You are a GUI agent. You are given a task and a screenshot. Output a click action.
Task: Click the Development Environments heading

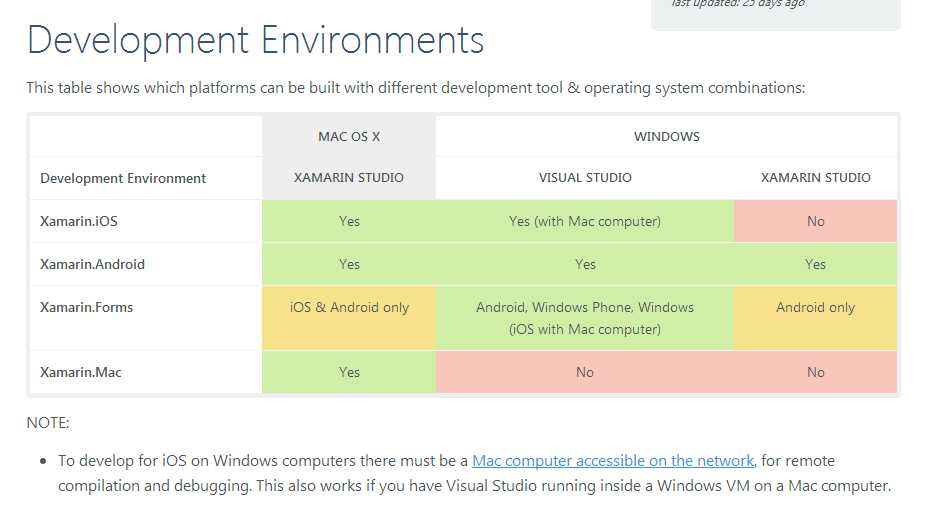click(255, 41)
